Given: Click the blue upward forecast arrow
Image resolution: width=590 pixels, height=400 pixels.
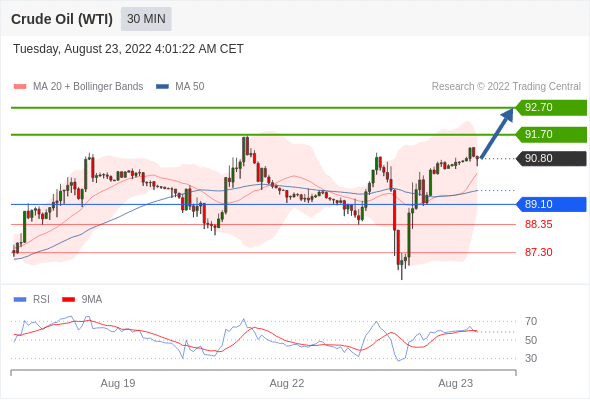Looking at the screenshot, I should pos(497,133).
